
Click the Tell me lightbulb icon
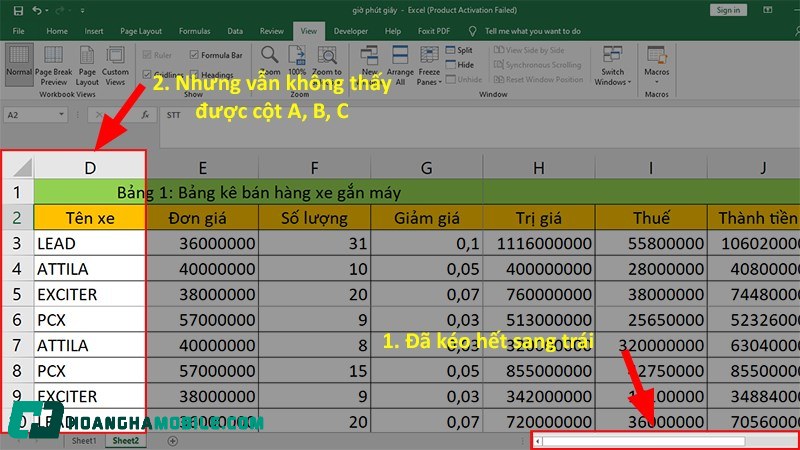point(472,31)
